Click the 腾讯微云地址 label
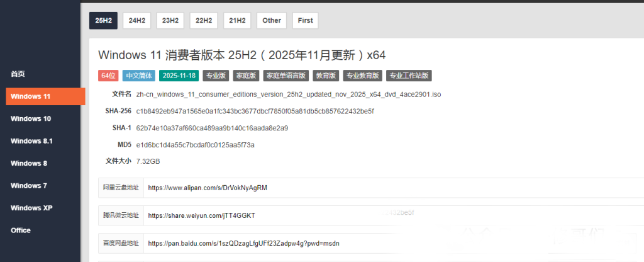The width and height of the screenshot is (644, 262). 121,215
